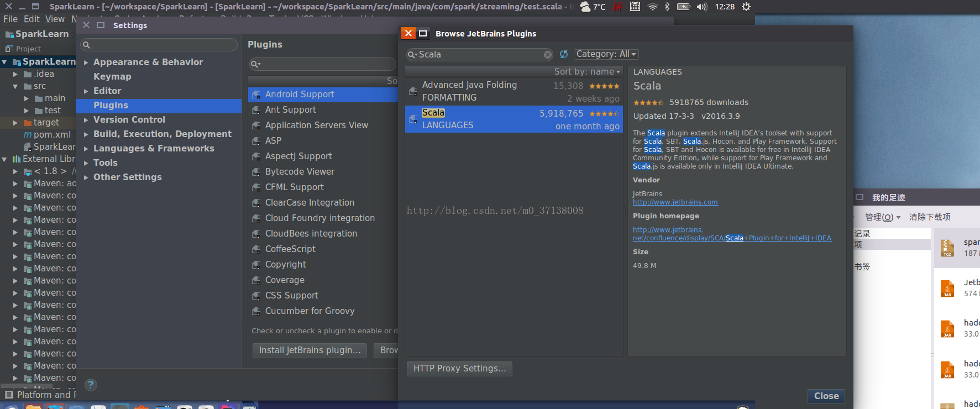Open the Edit menu

(32, 19)
